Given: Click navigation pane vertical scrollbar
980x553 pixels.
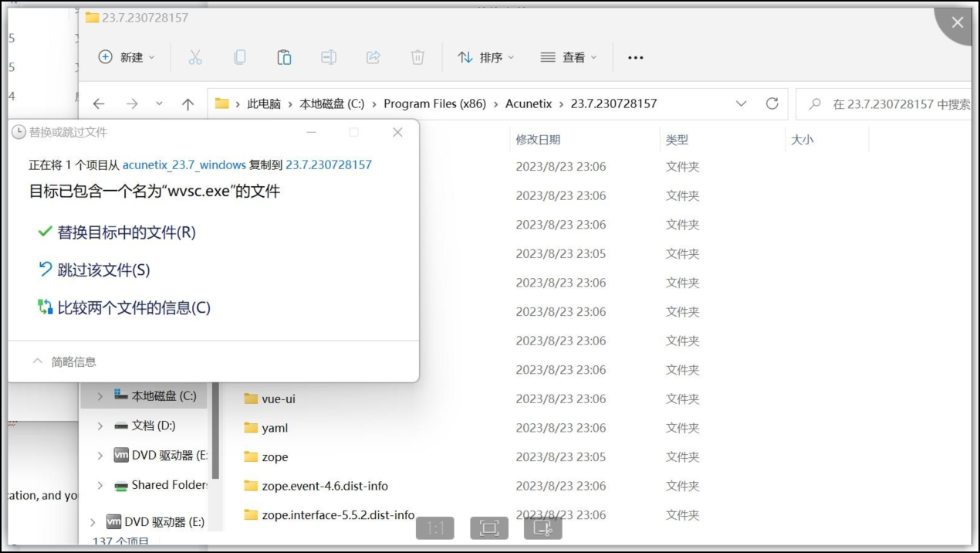Looking at the screenshot, I should point(215,433).
